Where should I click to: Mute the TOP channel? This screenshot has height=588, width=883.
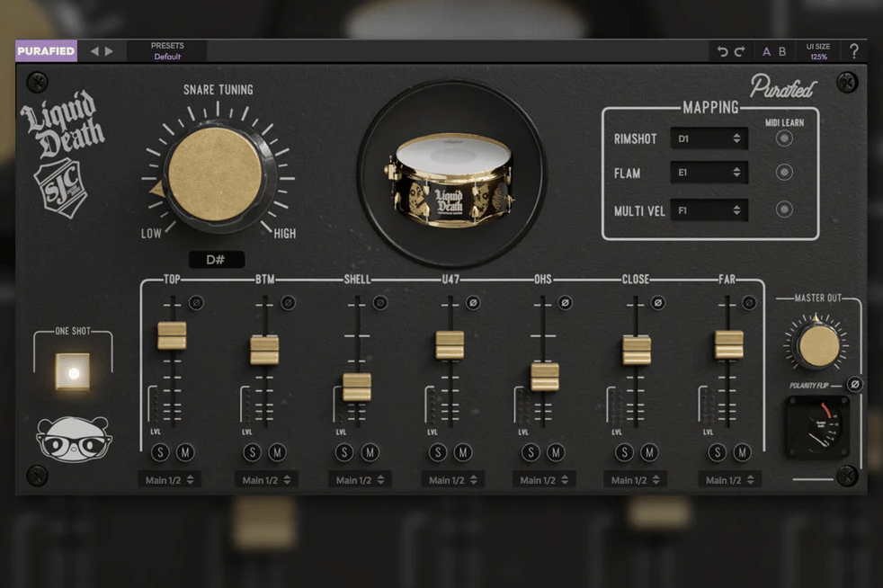point(185,452)
